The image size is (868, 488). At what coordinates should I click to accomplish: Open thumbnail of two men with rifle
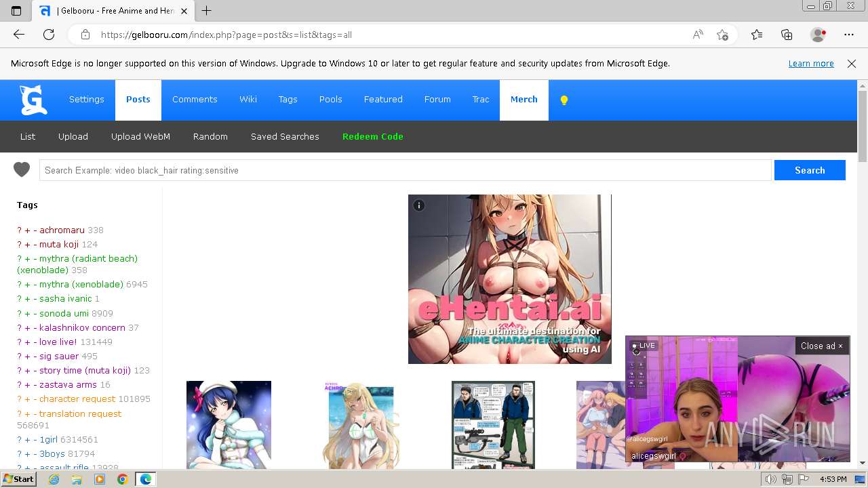(x=493, y=425)
